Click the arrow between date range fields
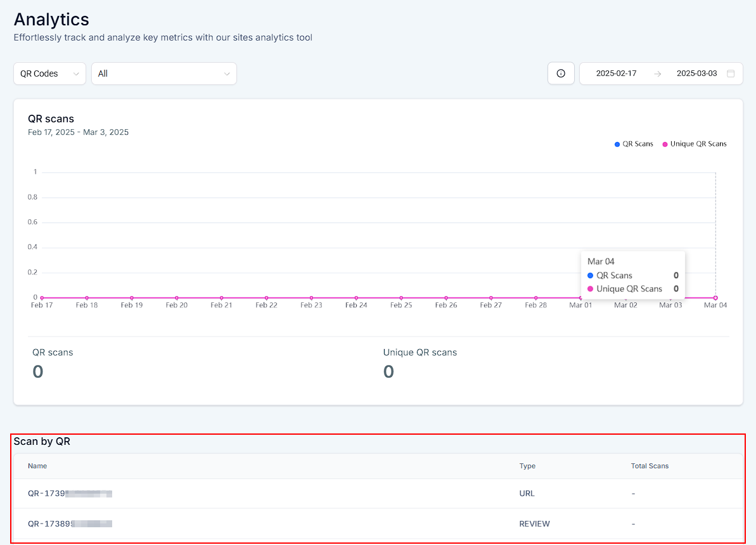The width and height of the screenshot is (756, 545). 658,74
